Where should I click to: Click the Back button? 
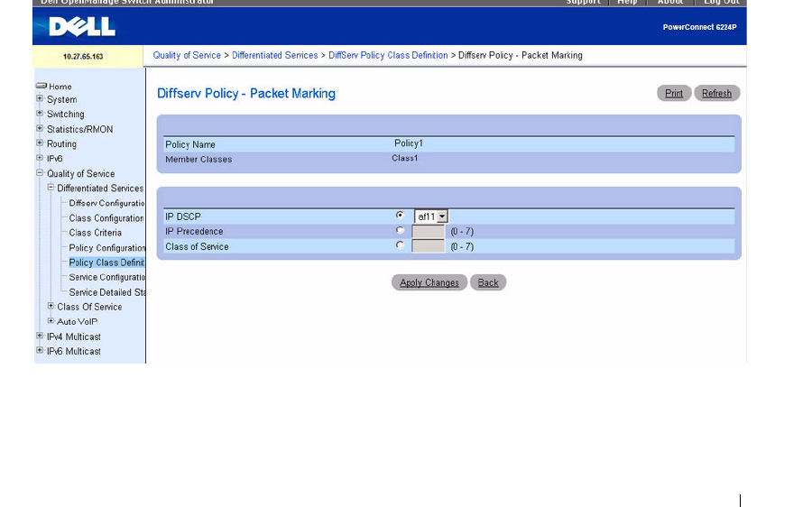[x=488, y=282]
